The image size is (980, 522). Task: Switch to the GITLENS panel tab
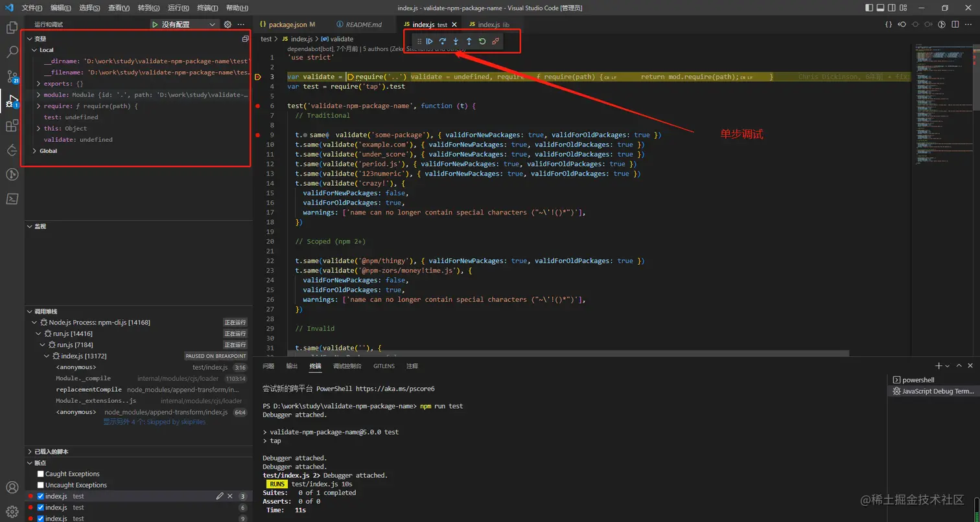(x=384, y=366)
